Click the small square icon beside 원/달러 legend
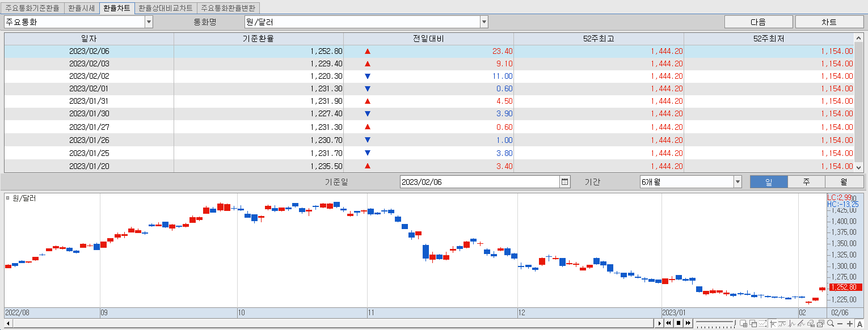 click(x=7, y=198)
